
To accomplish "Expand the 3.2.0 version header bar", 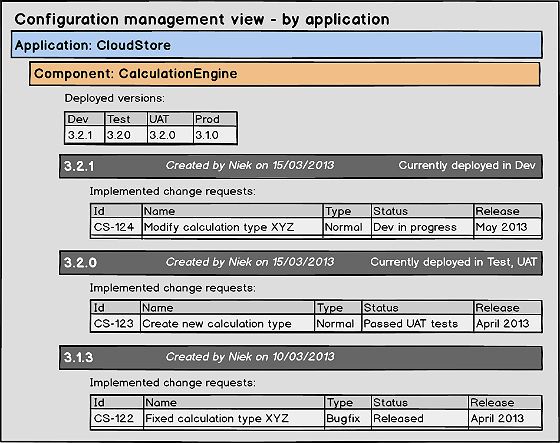I will pyautogui.click(x=301, y=263).
